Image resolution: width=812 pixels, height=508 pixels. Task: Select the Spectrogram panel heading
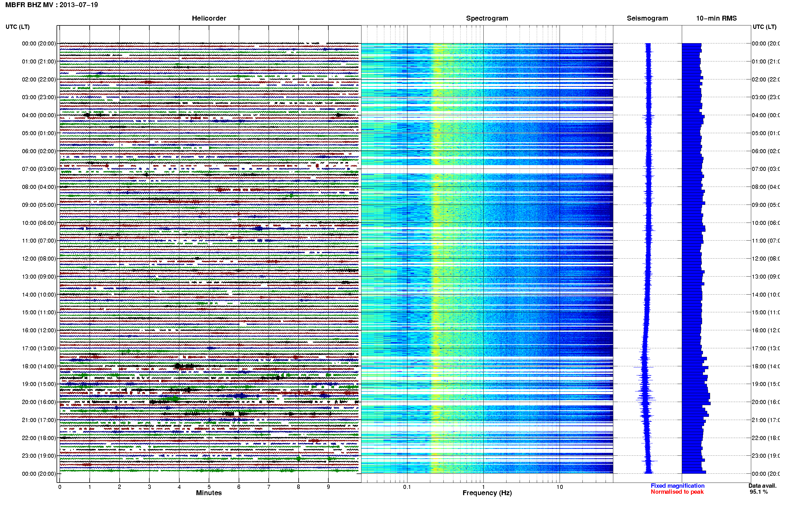[x=487, y=18]
